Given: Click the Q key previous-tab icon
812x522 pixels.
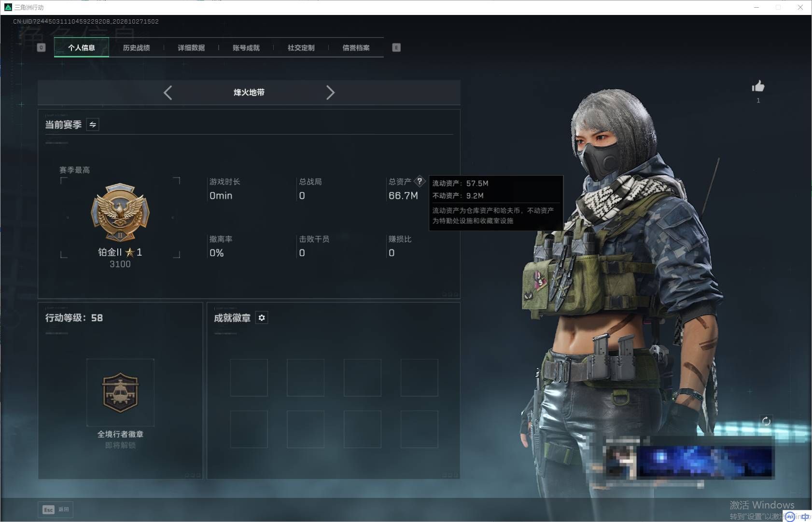Looking at the screenshot, I should (x=41, y=47).
